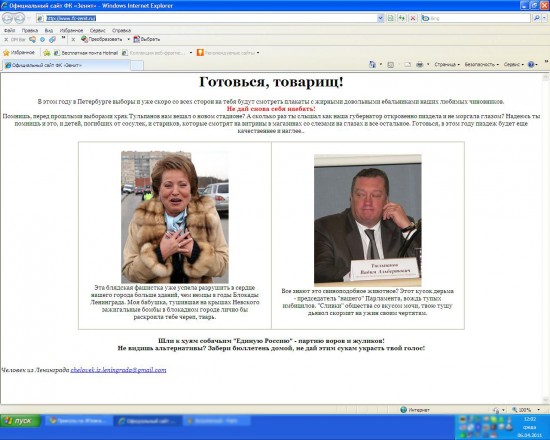Open the web slice collection favorite
Image resolution: width=550 pixels, height=440 pixels.
click(153, 53)
